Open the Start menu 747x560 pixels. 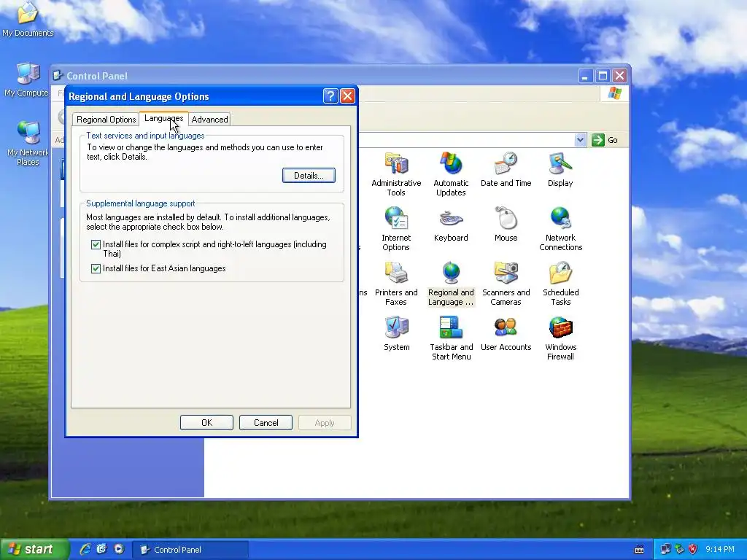coord(34,549)
